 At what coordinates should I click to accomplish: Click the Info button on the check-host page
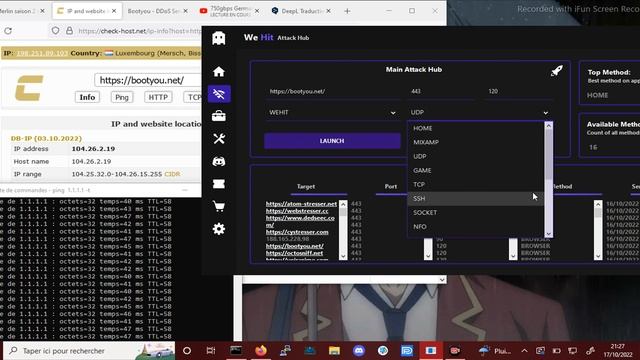[87, 97]
